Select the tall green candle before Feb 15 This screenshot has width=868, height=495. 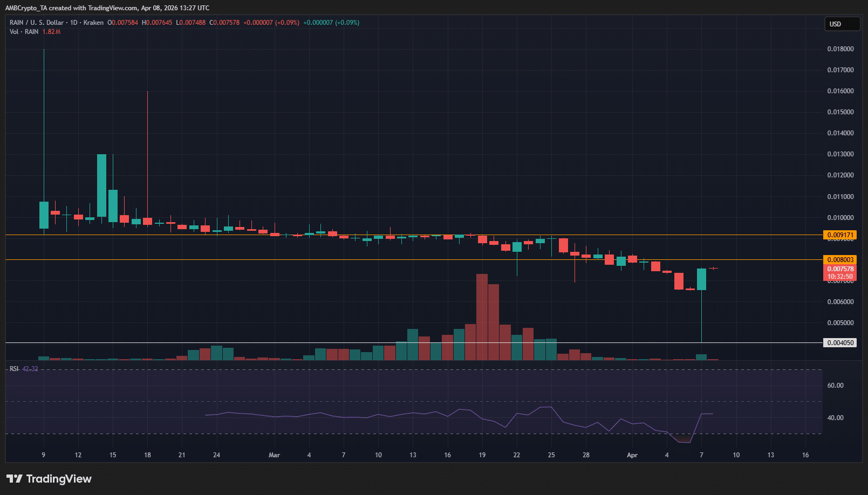click(101, 185)
